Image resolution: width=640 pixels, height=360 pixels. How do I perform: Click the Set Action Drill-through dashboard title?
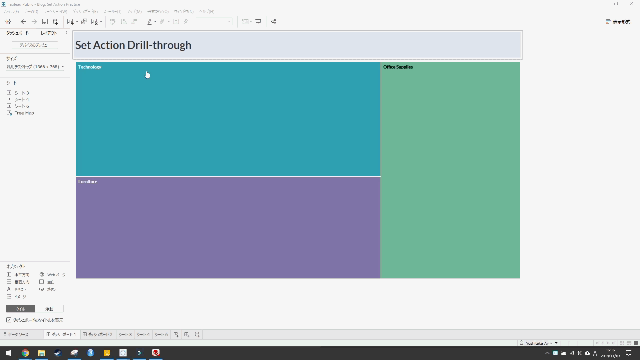[x=133, y=45]
